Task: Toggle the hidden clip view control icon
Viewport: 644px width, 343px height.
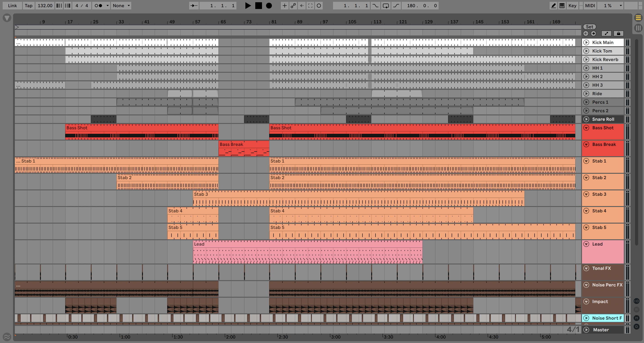Action: point(7,337)
